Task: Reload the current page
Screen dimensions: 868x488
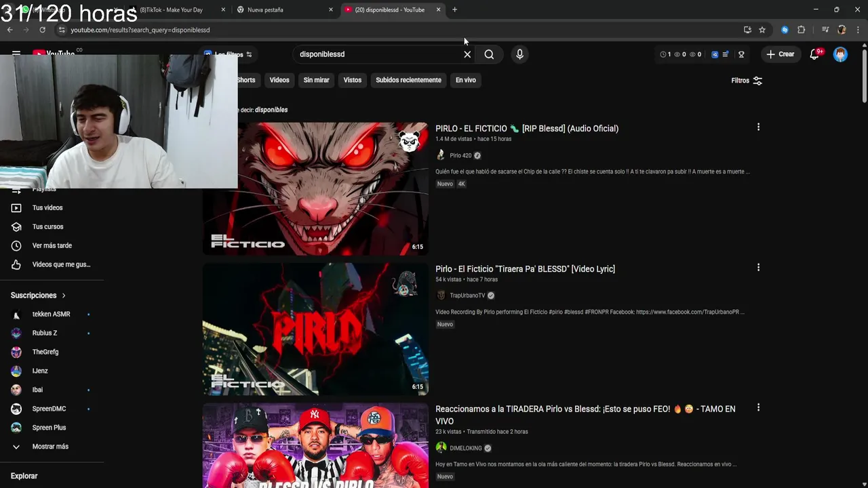Action: [42, 30]
